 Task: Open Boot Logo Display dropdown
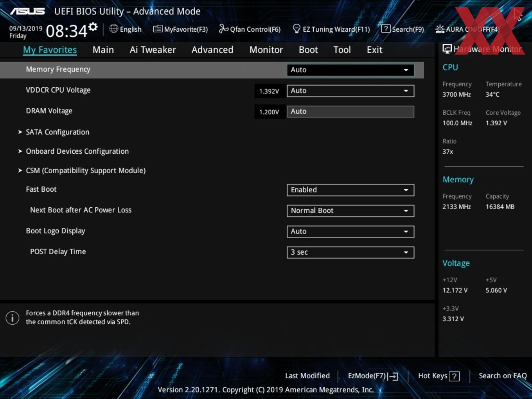click(350, 232)
